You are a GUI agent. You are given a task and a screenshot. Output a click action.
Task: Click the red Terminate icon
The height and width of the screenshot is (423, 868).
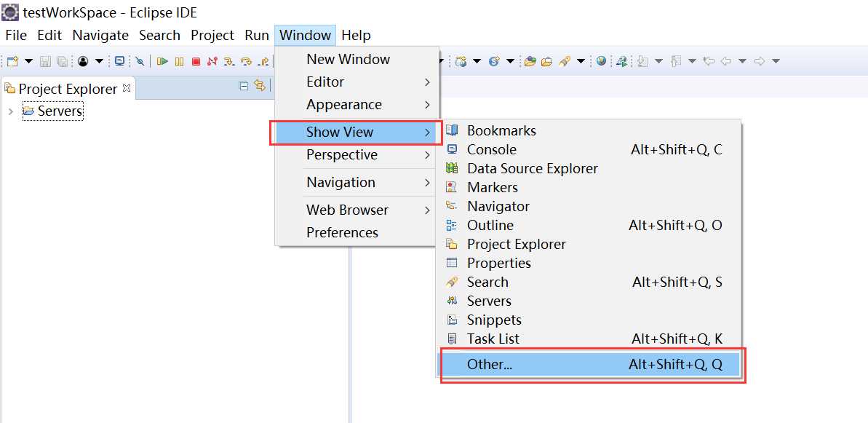pos(196,61)
